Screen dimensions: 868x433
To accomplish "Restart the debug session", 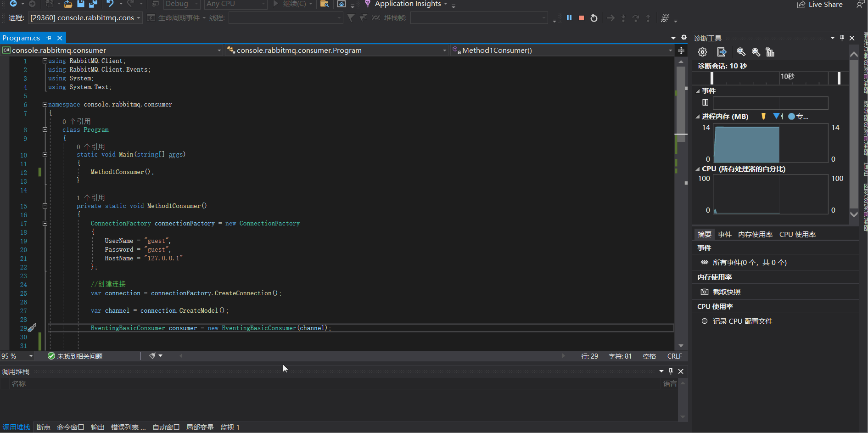I will 594,18.
